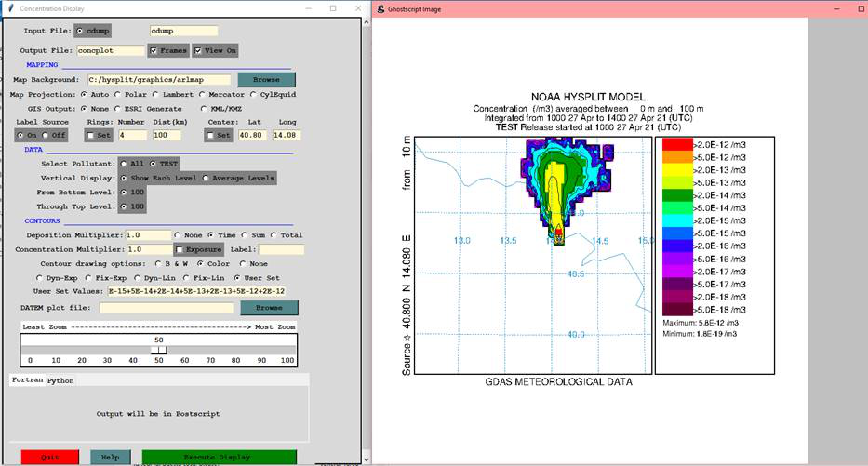Click the Concentration Display feather icon
868x466 pixels.
(10, 8)
